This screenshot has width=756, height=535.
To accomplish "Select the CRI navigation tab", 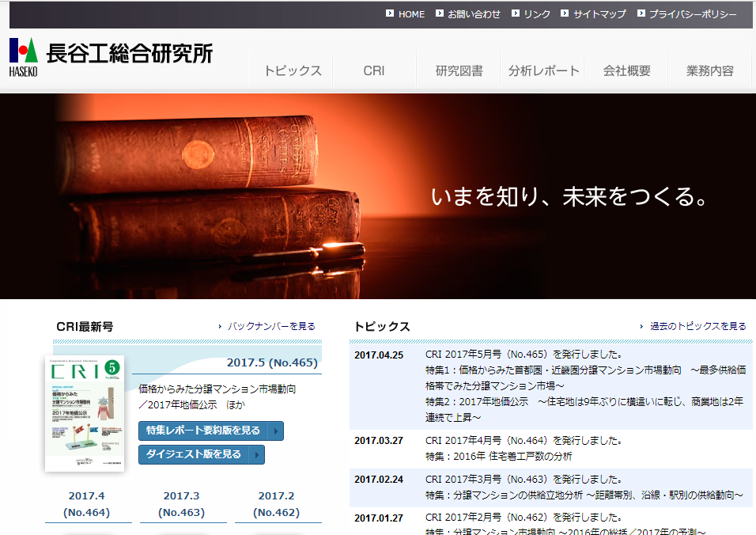I will 374,70.
